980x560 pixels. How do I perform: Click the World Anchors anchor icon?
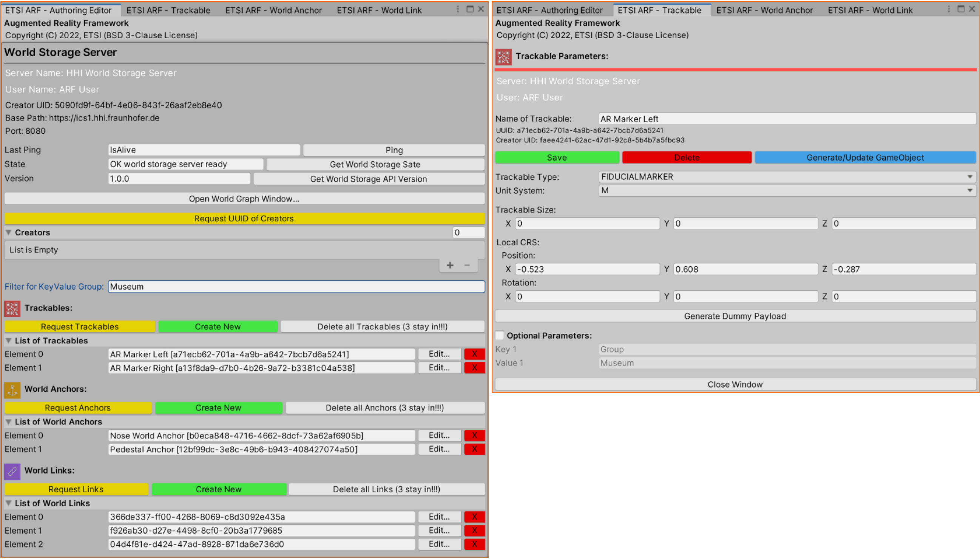[x=12, y=390]
